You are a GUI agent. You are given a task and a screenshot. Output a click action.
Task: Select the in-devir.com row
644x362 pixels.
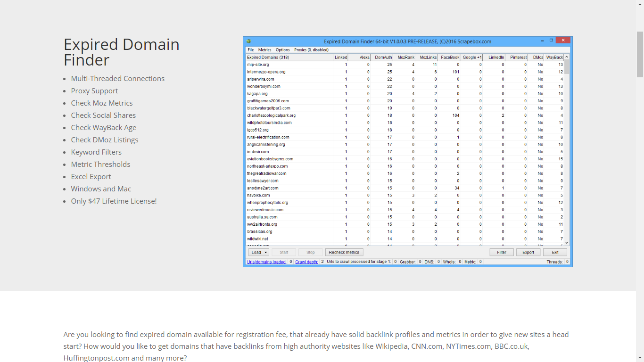405,152
